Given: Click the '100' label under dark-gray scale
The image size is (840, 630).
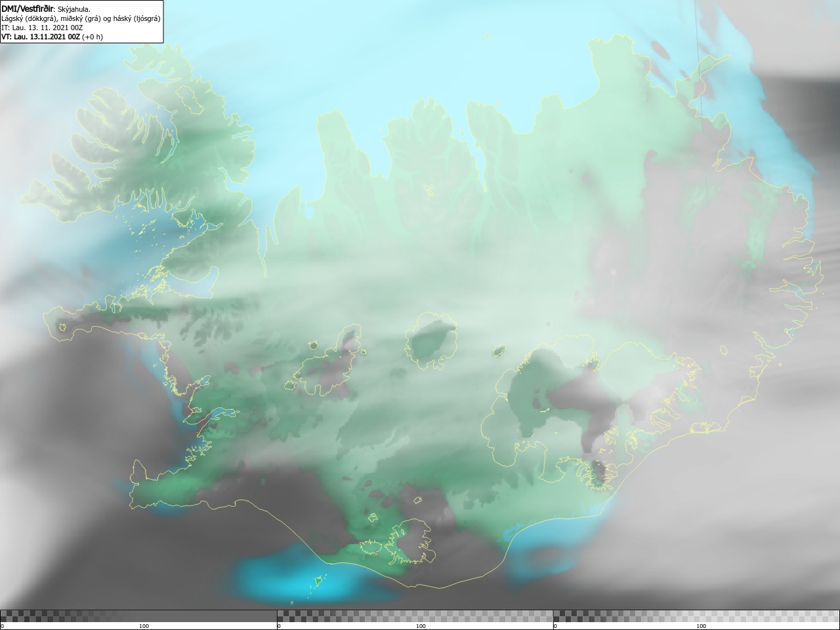Looking at the screenshot, I should pyautogui.click(x=144, y=626).
